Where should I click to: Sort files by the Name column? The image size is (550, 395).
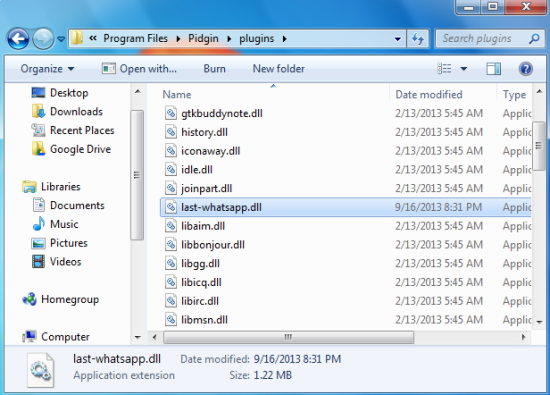177,95
